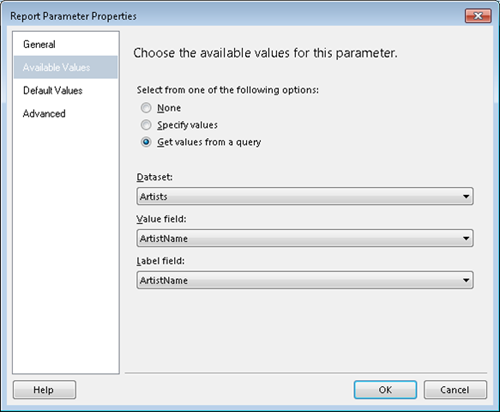The height and width of the screenshot is (412, 500).
Task: Click the None option label
Action: [169, 108]
